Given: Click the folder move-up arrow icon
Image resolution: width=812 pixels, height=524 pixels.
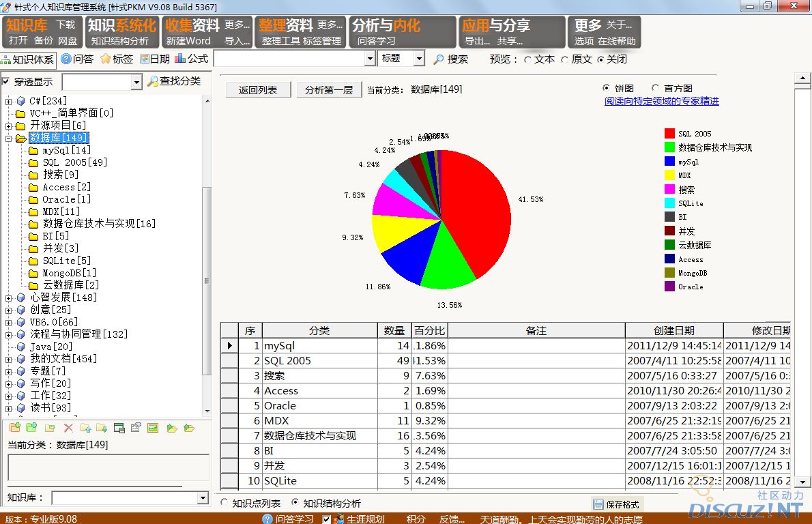Looking at the screenshot, I should pos(85,428).
